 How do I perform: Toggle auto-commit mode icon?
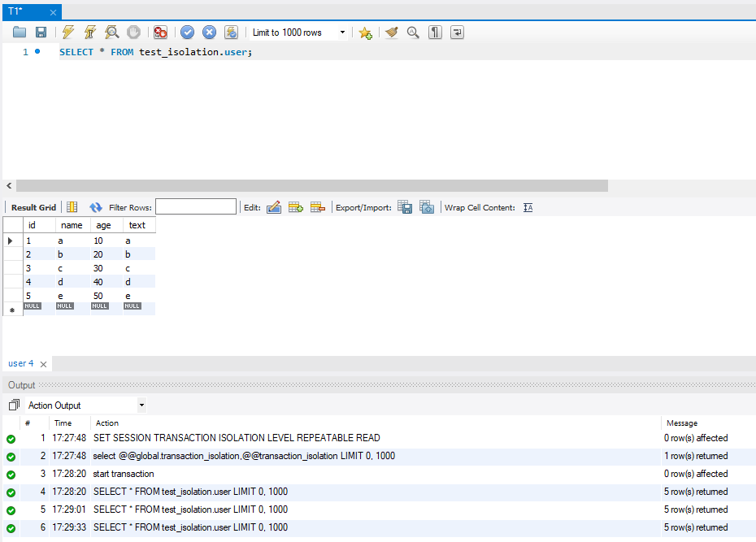pos(232,33)
